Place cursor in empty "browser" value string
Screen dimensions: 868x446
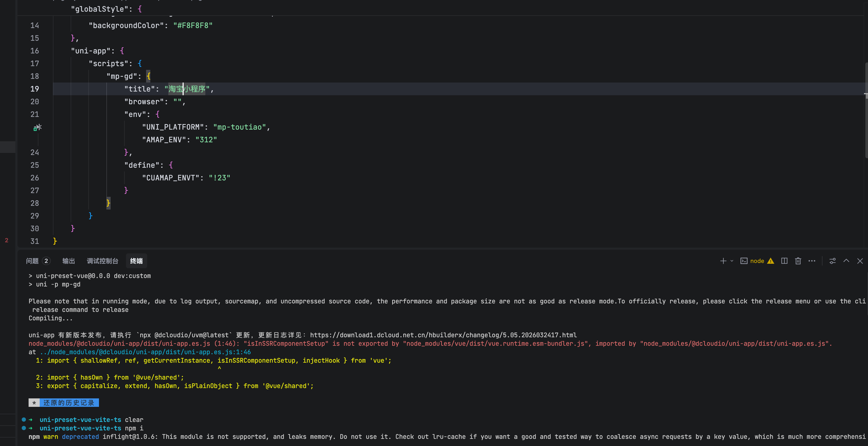[x=178, y=102]
